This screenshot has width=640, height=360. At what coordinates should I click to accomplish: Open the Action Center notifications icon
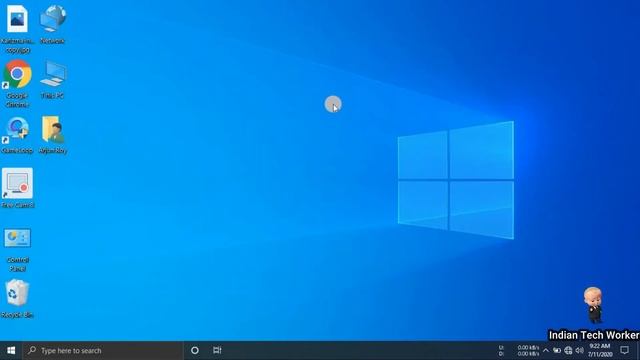click(624, 350)
